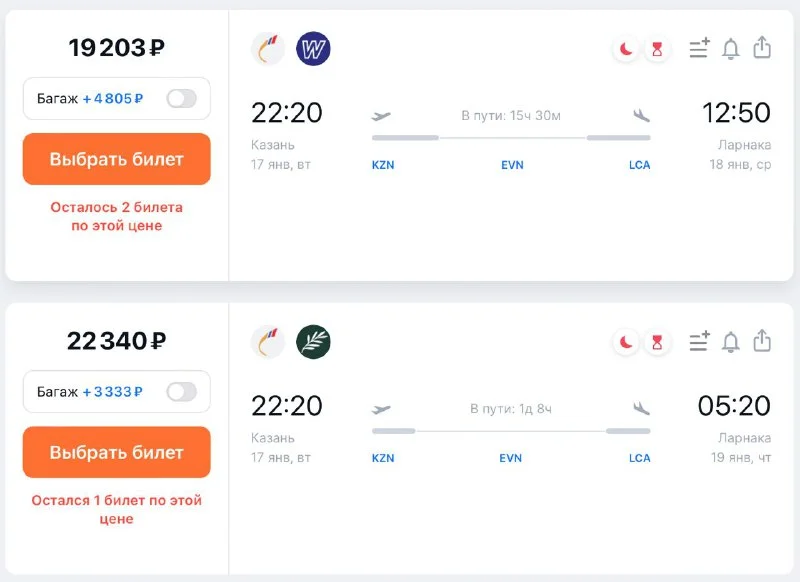
Task: Click the EVN layover code on the first ticket
Action: click(x=512, y=165)
